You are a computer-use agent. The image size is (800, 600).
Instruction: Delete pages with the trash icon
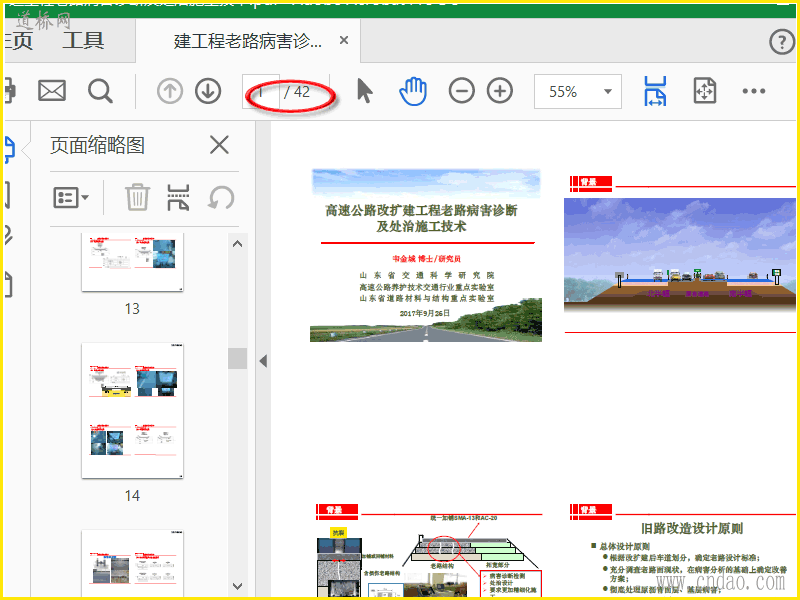coord(137,197)
